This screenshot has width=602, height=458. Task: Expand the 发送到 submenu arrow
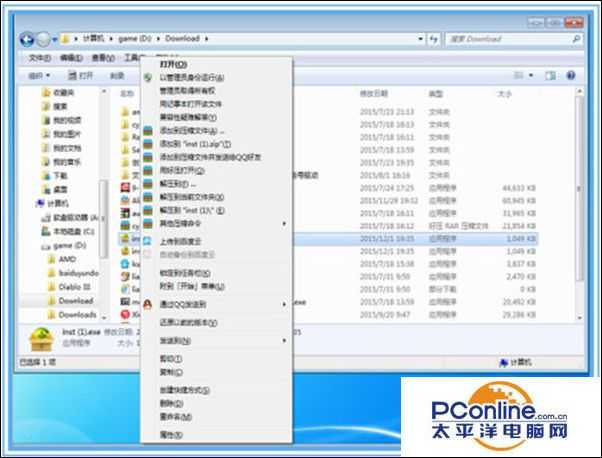[x=284, y=341]
